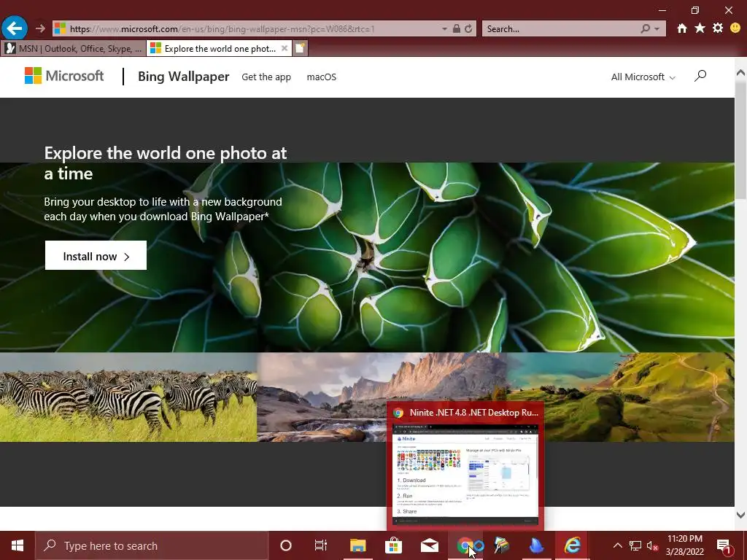Screen dimensions: 747x560
Task: Open File Explorer from taskbar
Action: click(x=357, y=545)
